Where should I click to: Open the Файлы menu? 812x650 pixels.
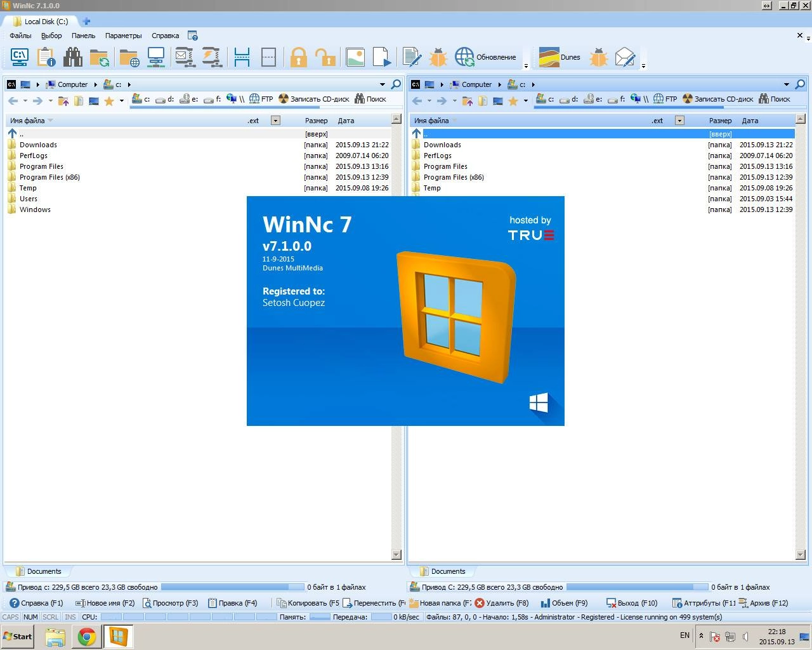point(20,36)
